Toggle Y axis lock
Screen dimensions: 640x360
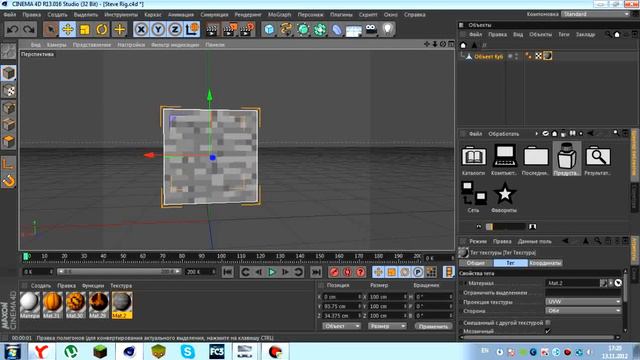[x=158, y=29]
